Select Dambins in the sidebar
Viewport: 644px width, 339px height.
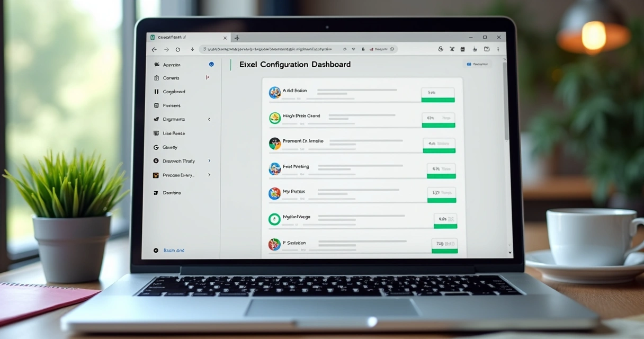click(x=172, y=193)
